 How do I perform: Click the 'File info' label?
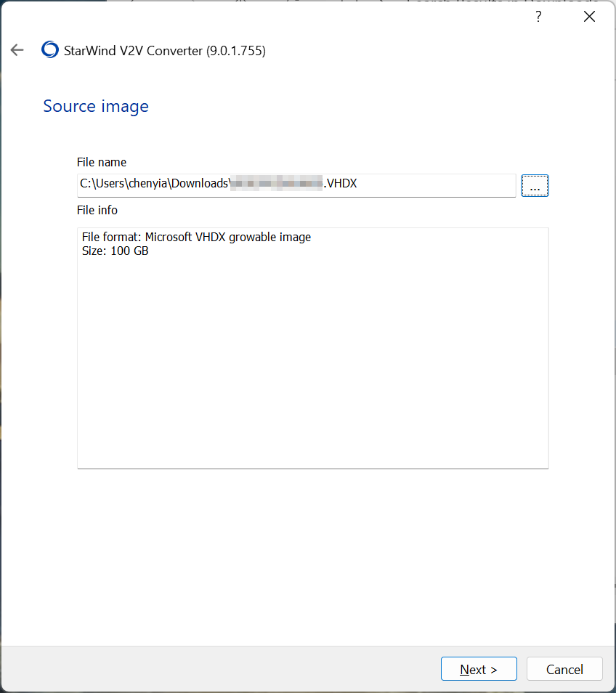pos(97,210)
